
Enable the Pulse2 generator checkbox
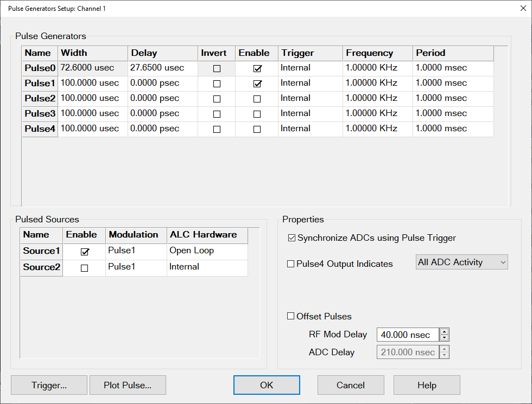(x=257, y=99)
